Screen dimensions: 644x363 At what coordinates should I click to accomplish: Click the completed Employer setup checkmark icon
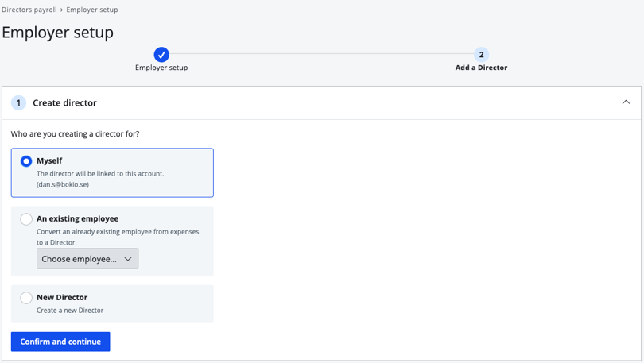[x=161, y=55]
